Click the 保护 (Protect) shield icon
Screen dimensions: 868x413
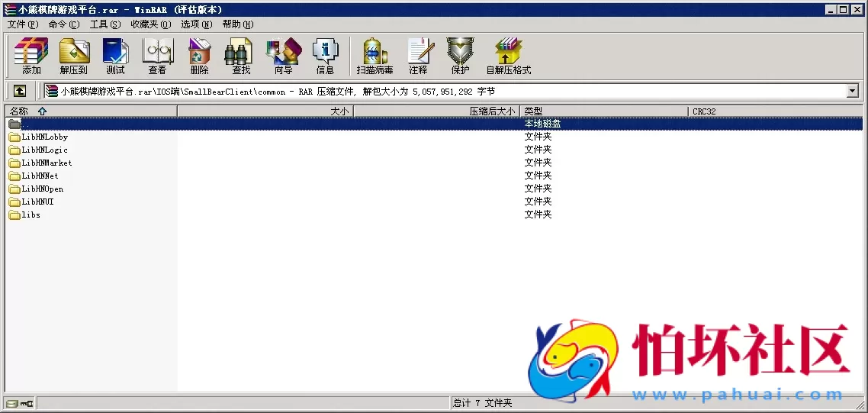460,56
